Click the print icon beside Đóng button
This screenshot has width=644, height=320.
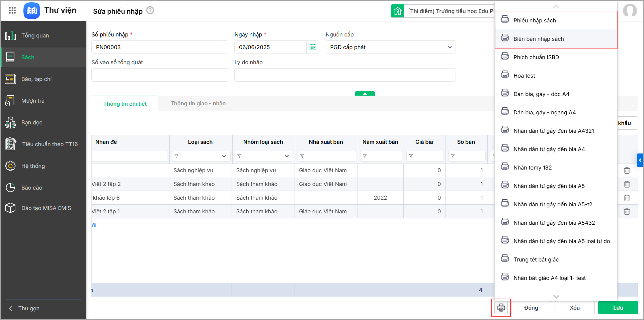point(501,308)
